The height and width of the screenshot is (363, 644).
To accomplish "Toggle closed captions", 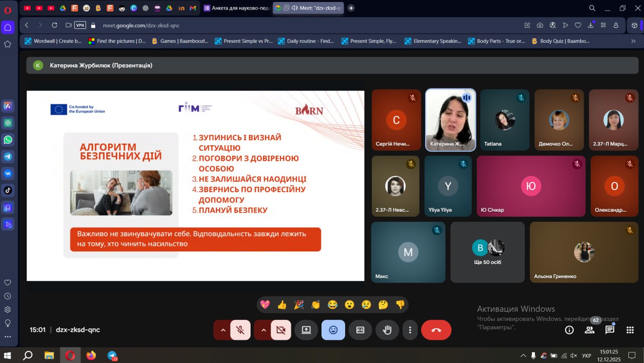I will [x=360, y=330].
